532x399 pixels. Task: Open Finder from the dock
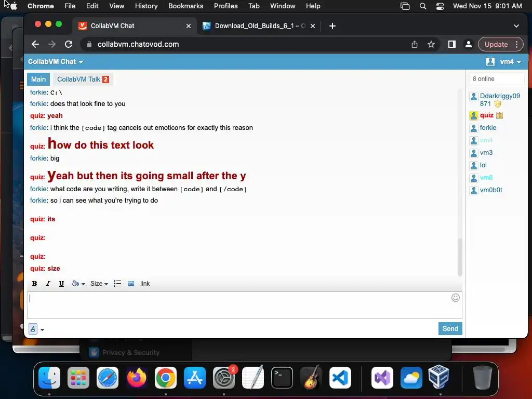tap(49, 378)
